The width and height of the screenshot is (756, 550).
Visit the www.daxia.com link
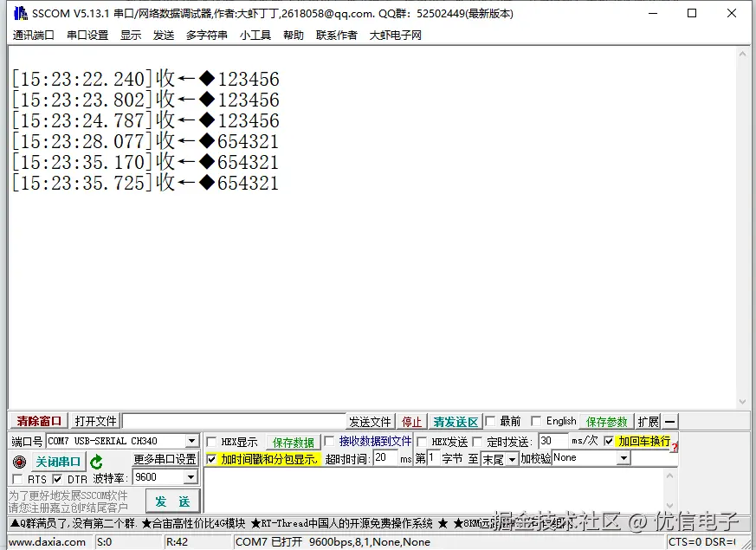48,540
